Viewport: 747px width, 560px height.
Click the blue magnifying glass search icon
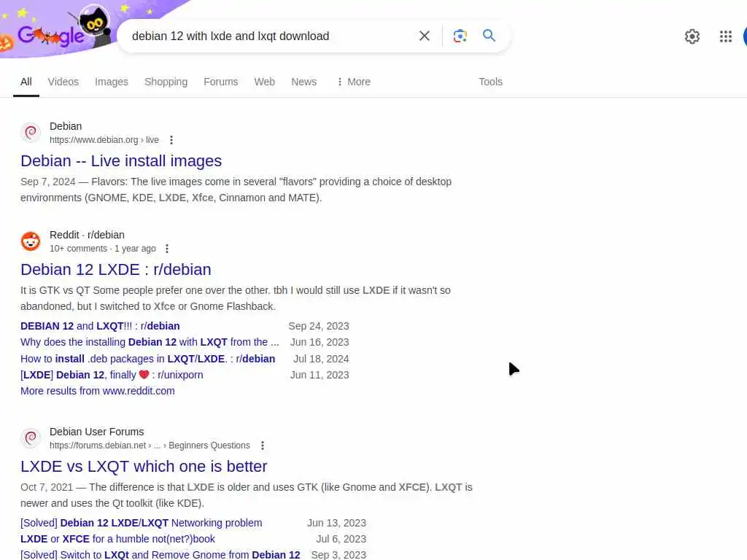pyautogui.click(x=489, y=35)
